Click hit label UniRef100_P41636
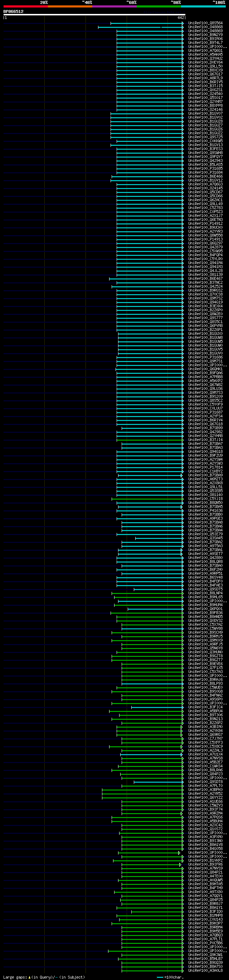Image resolution: width=229 pixels, height=980 pixels. coord(205,511)
